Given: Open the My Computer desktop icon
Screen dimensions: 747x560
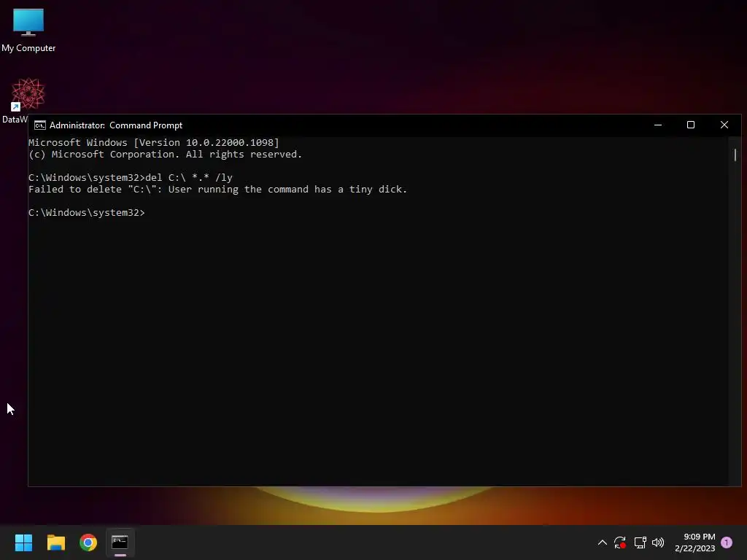Looking at the screenshot, I should [28, 30].
